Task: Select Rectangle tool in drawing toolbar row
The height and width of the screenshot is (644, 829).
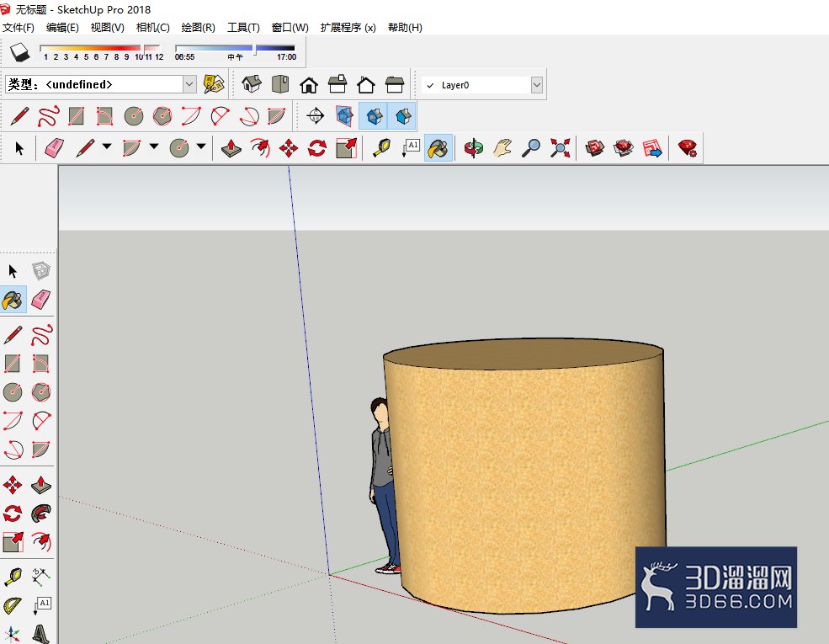Action: click(x=77, y=116)
